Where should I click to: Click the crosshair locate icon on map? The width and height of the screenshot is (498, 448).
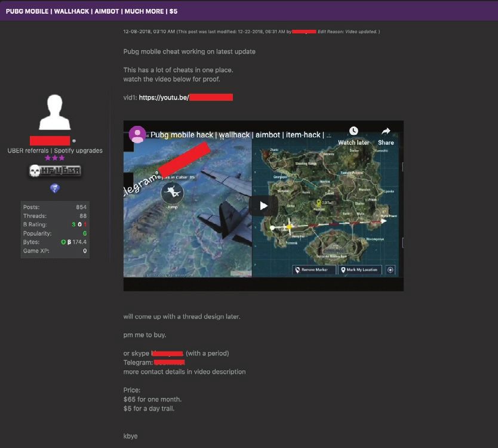tap(391, 270)
